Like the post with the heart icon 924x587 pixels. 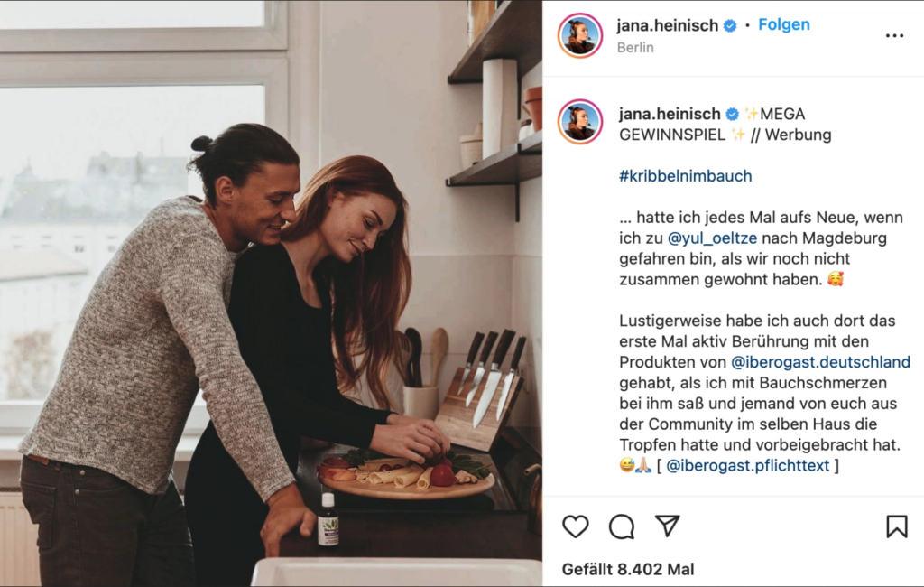click(575, 526)
